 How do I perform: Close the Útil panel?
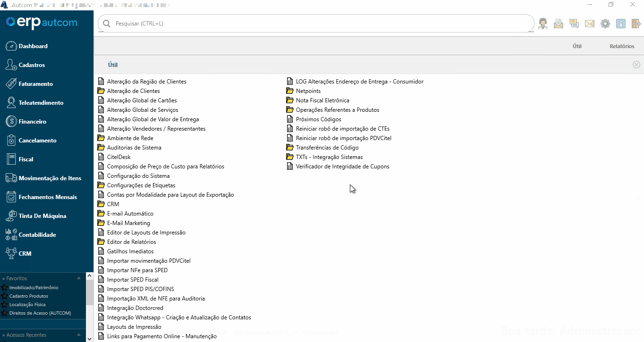point(636,65)
